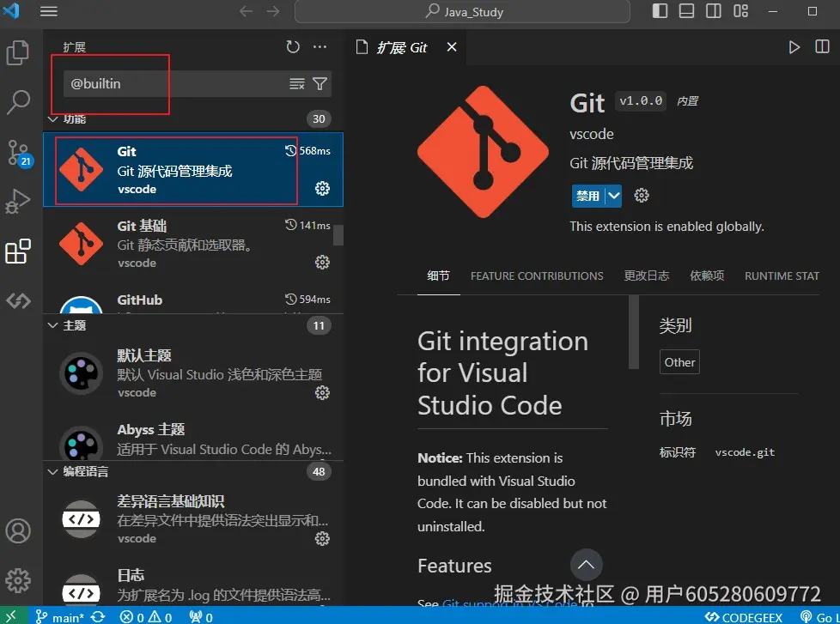Go forward using the right arrow
The image size is (840, 624).
[273, 11]
